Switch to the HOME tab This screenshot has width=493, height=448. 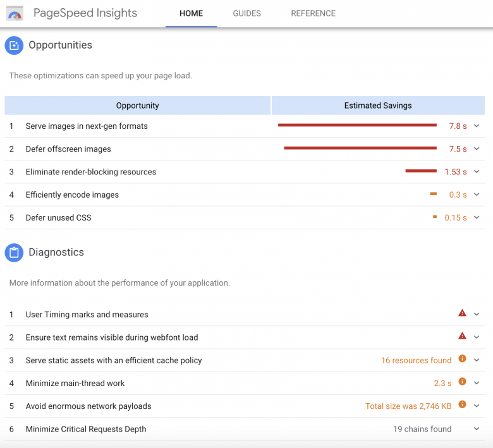(x=191, y=13)
